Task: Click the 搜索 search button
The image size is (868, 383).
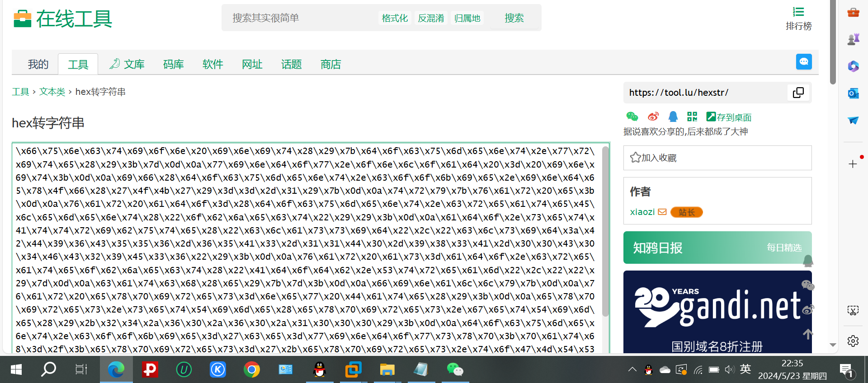Action: click(514, 18)
